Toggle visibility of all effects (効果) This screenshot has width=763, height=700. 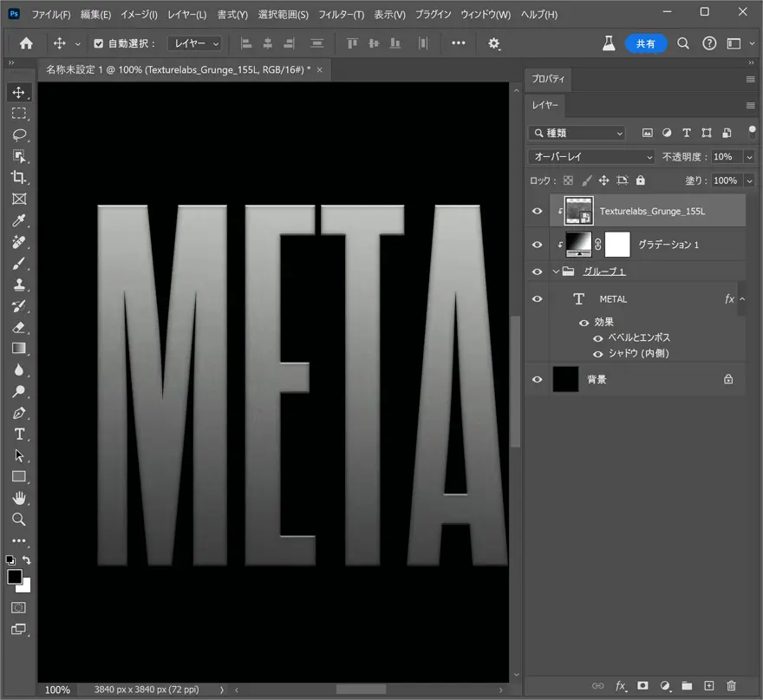(584, 323)
